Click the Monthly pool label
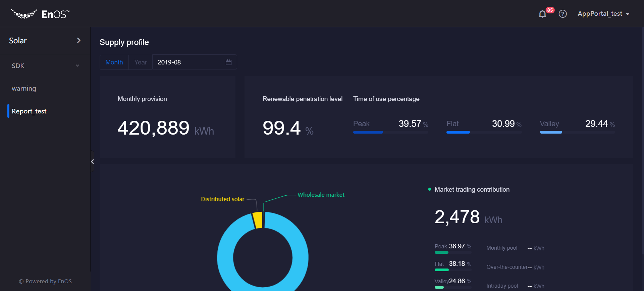This screenshot has height=291, width=644. coord(502,248)
